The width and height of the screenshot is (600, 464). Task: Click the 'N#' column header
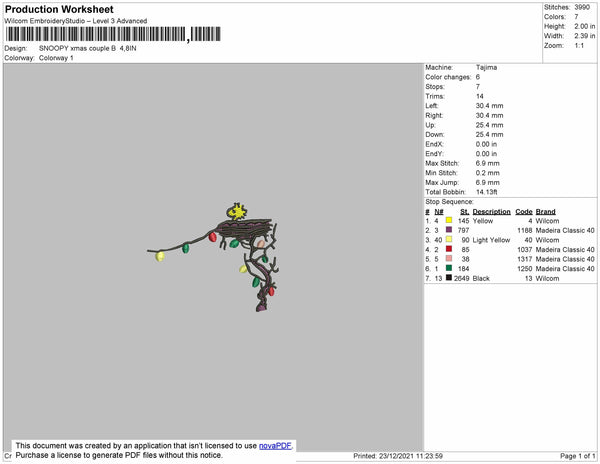point(439,212)
